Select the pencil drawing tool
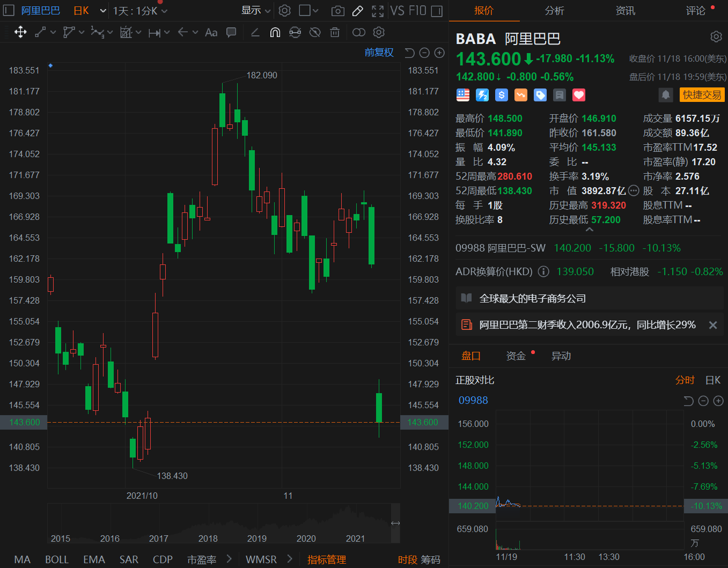The image size is (728, 568). [x=358, y=11]
